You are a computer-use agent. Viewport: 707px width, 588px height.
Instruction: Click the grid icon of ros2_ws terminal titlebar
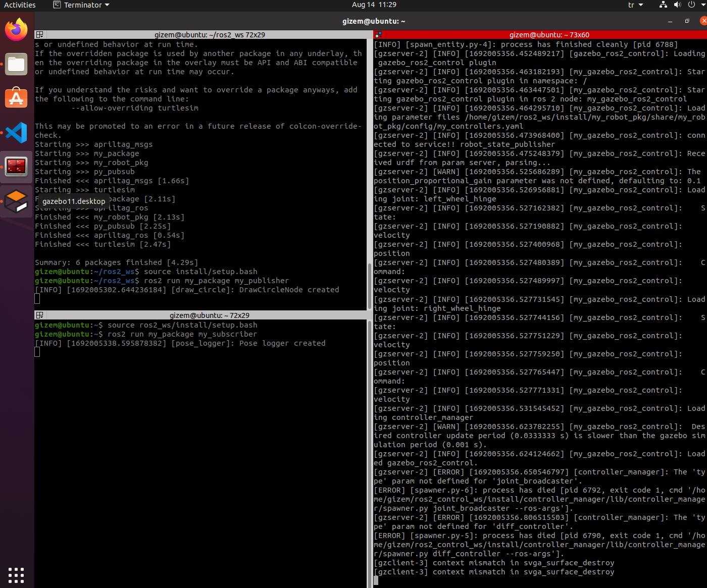pyautogui.click(x=39, y=35)
